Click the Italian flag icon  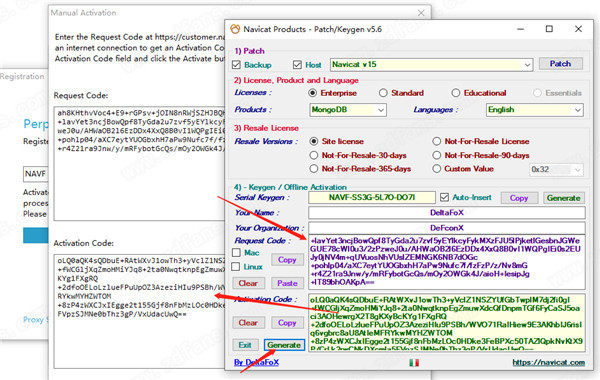(x=414, y=362)
